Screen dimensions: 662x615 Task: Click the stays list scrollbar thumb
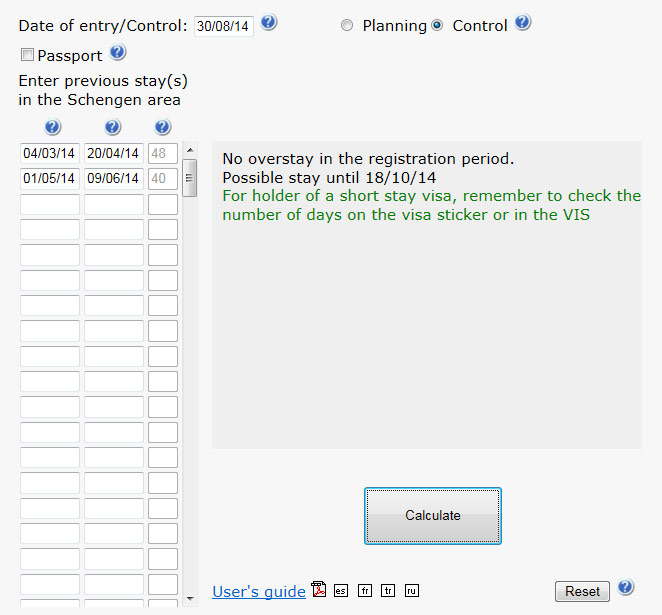190,178
